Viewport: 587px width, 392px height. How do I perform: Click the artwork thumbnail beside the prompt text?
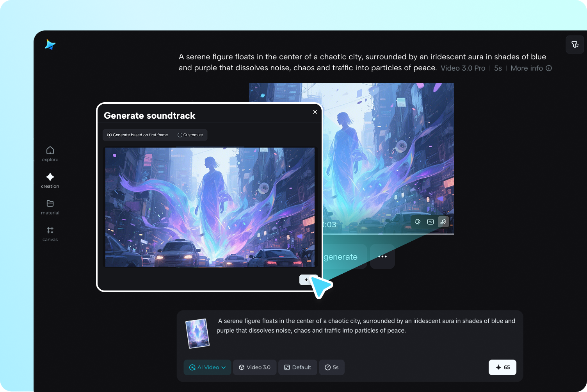pyautogui.click(x=197, y=333)
